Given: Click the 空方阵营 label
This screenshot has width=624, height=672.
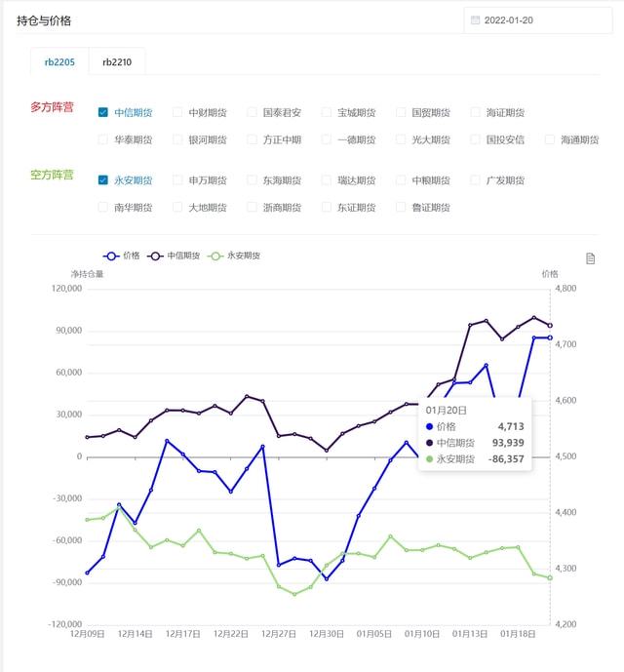Looking at the screenshot, I should (x=52, y=175).
